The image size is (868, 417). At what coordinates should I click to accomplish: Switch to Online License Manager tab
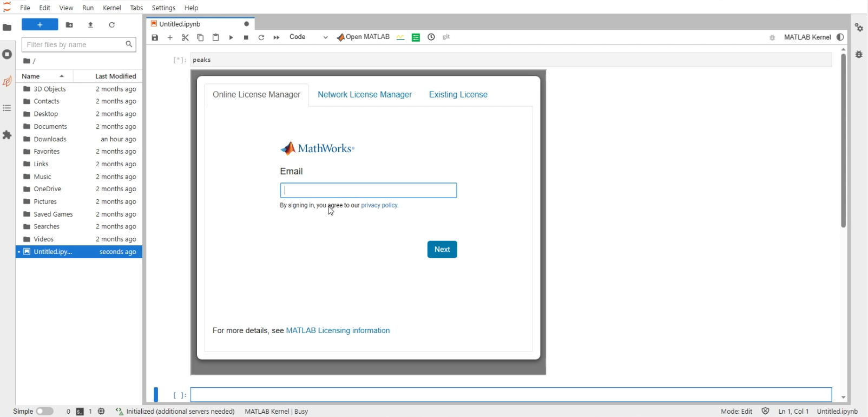click(257, 95)
